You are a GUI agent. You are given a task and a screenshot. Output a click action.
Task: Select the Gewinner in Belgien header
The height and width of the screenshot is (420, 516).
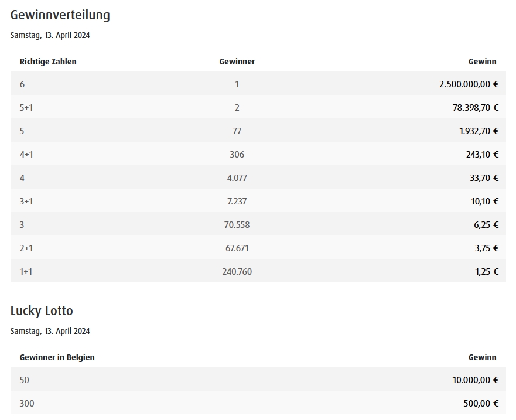57,357
